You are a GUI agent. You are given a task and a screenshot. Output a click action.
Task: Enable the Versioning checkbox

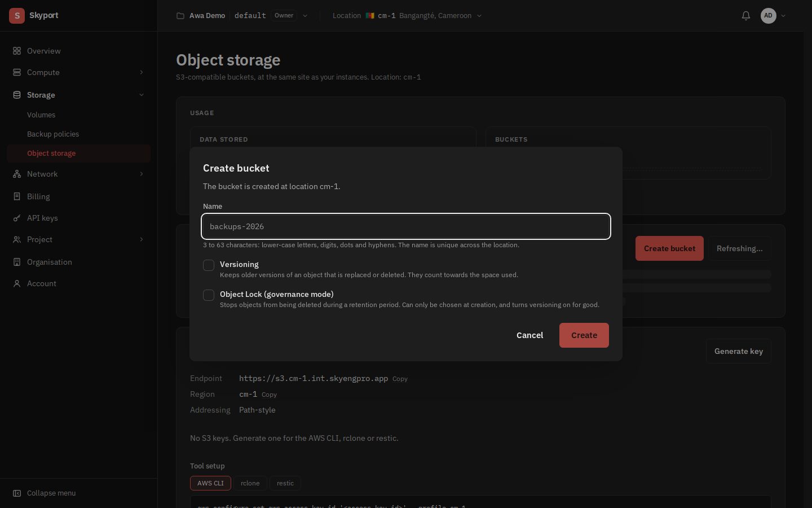click(x=209, y=265)
